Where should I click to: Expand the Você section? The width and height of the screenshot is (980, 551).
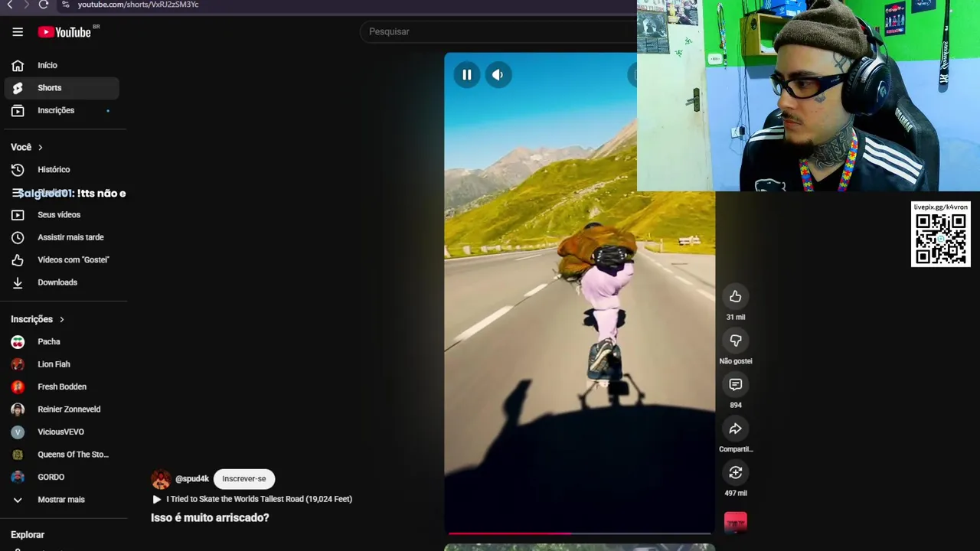(27, 147)
